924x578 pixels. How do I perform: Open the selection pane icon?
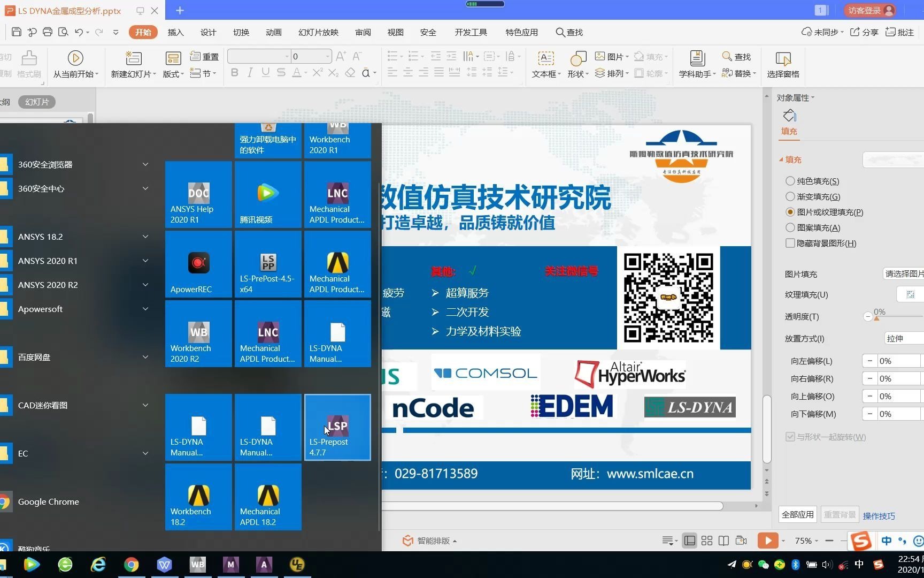point(783,58)
